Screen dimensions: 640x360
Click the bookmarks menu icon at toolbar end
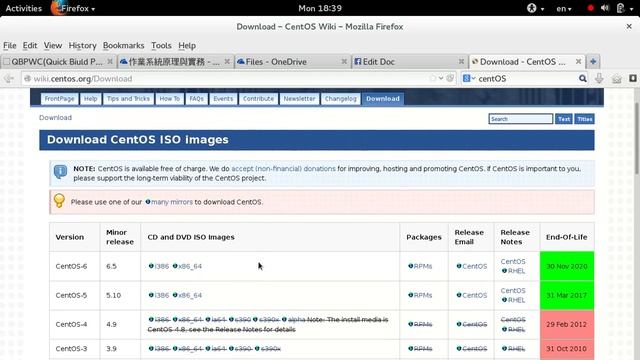coord(632,78)
